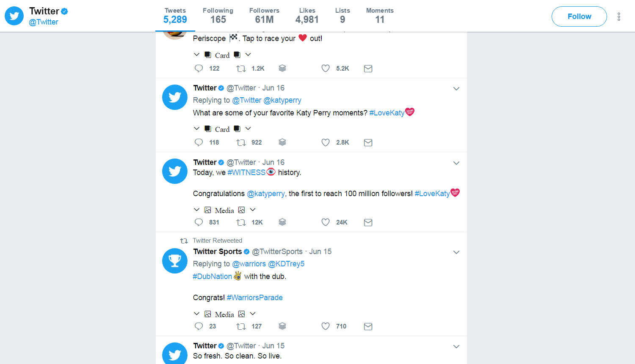Open analytics on the Katy Perry moments tweet
Viewport: 635px width, 364px height.
click(282, 142)
